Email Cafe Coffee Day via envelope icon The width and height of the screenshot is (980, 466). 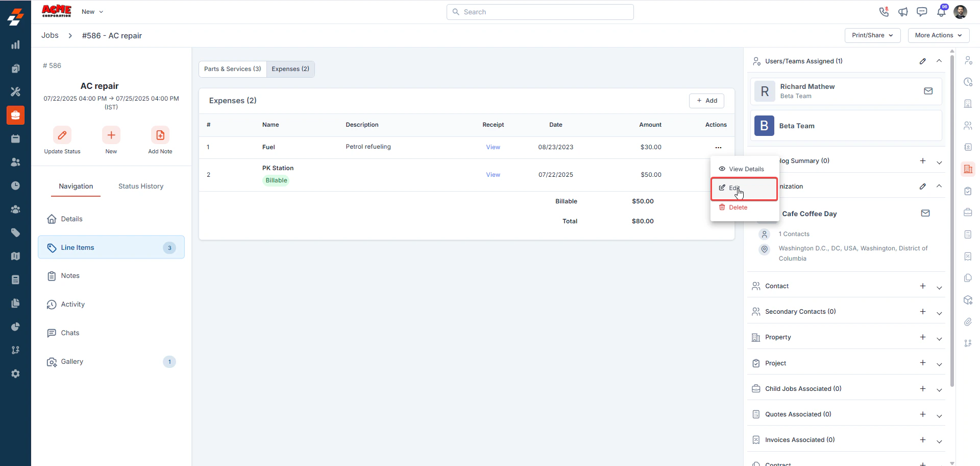(x=925, y=213)
